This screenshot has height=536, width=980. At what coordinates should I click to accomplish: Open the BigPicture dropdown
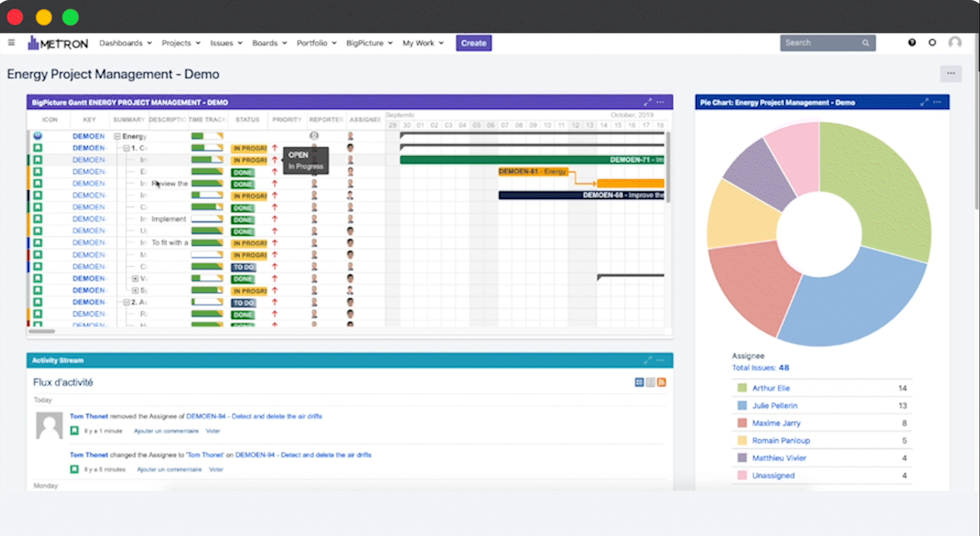369,43
